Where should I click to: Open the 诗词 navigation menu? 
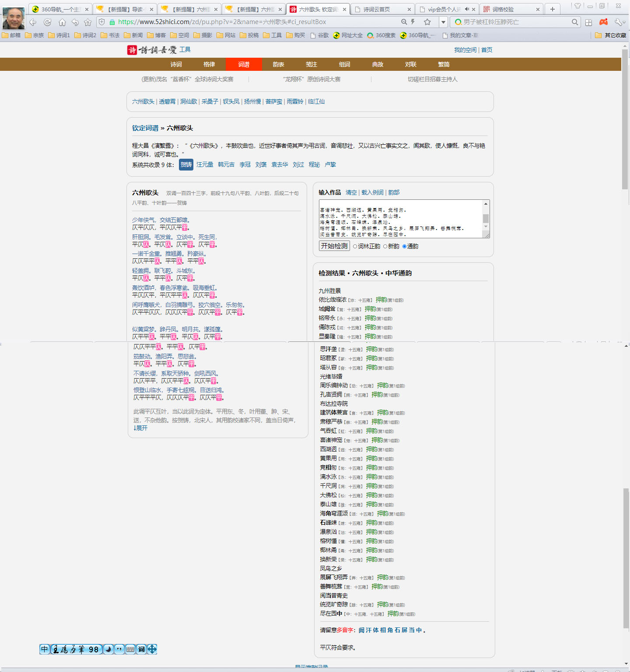tap(176, 64)
